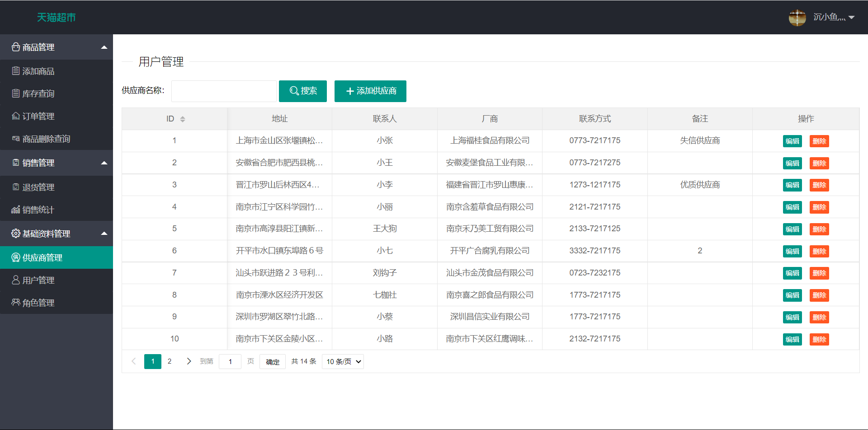Click the 添加供应商 button
Image resolution: width=868 pixels, height=430 pixels.
tap(370, 91)
